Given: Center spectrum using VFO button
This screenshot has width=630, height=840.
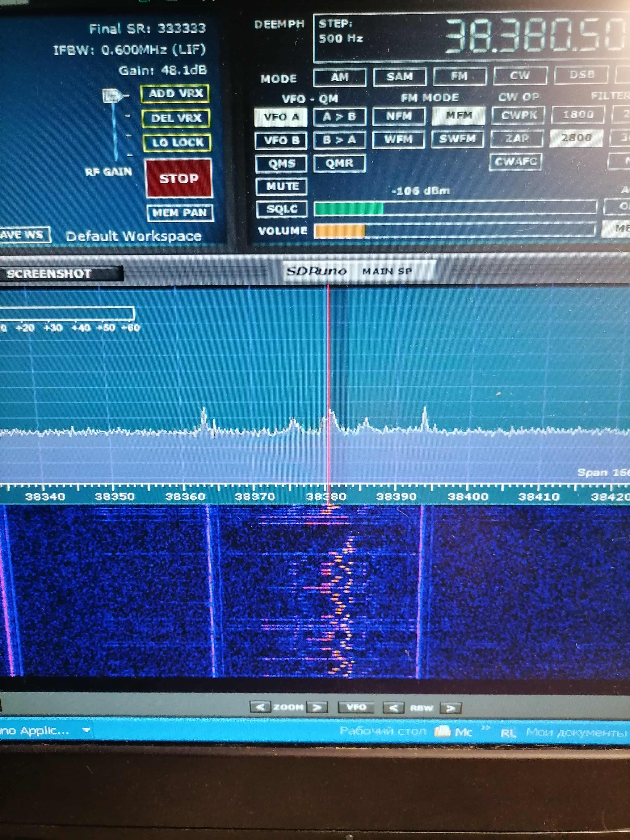Looking at the screenshot, I should [x=356, y=707].
